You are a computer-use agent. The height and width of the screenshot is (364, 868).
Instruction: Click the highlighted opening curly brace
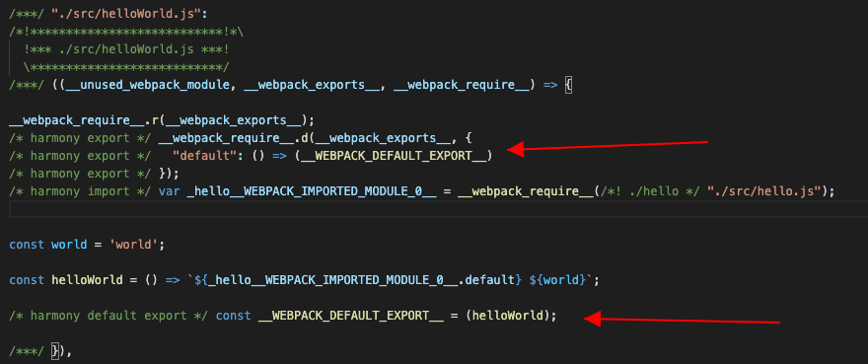(x=568, y=85)
